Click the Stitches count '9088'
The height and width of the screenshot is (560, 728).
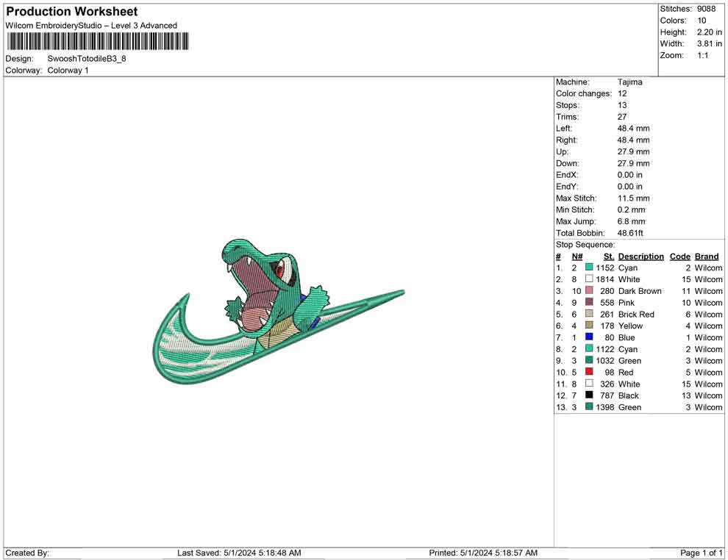[706, 9]
